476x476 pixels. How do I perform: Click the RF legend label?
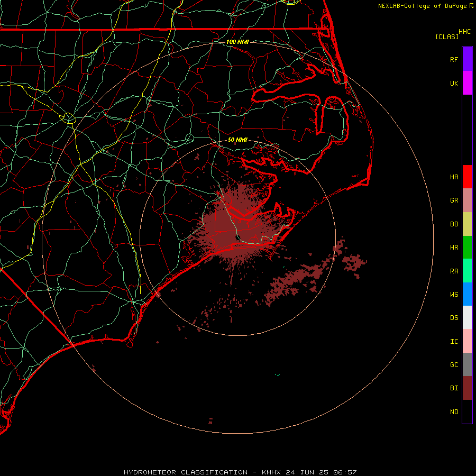click(x=454, y=60)
